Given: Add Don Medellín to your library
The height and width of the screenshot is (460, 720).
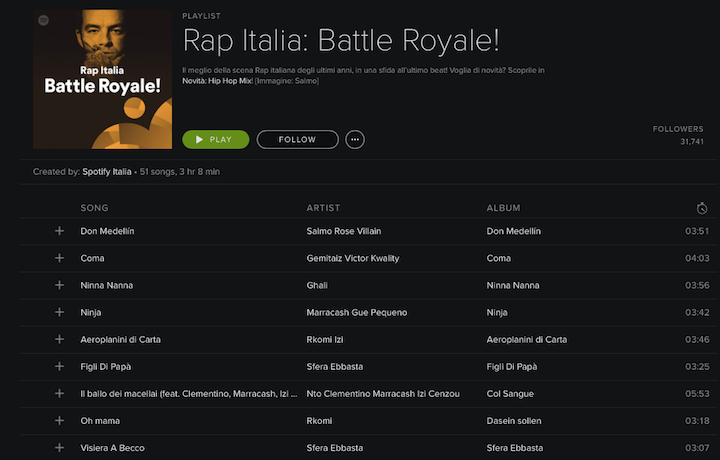Looking at the screenshot, I should click(x=59, y=231).
